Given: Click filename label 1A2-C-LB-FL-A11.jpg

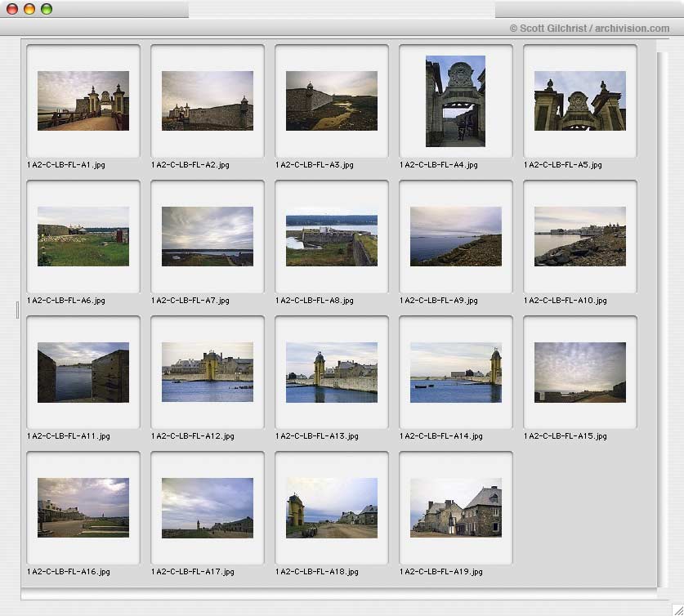Looking at the screenshot, I should [69, 436].
